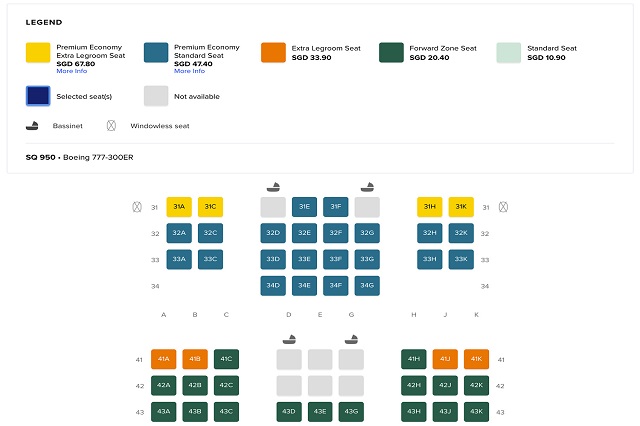Click the orange Extra Legroom Seat legend swatch
The image size is (640, 426).
[x=273, y=54]
